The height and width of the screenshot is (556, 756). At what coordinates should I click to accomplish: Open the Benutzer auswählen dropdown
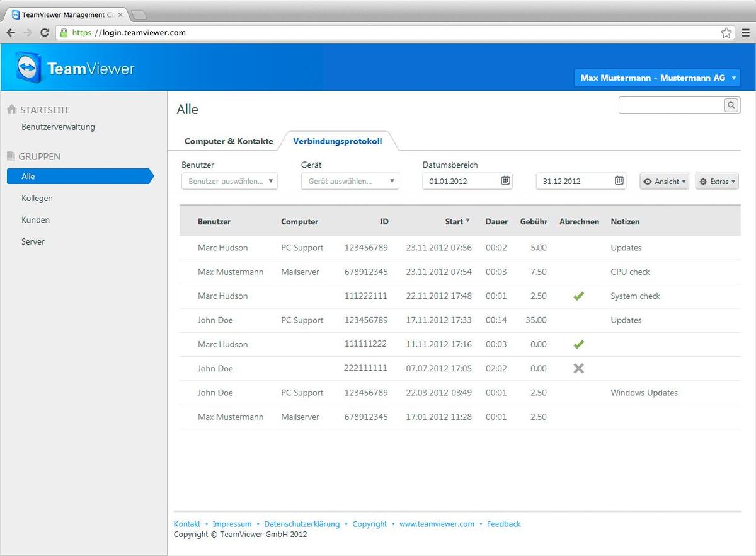point(229,181)
